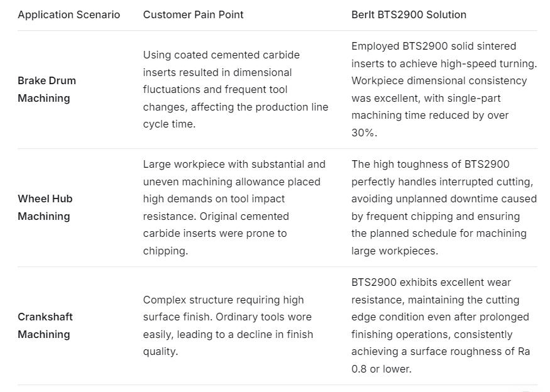
Task: Click the wheel hub BTS2900 solution text
Action: [443, 207]
